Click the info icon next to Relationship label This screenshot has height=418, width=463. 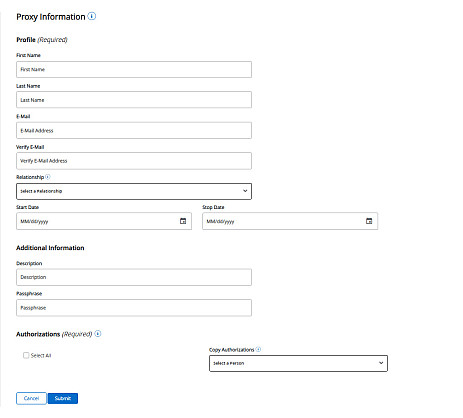click(48, 177)
